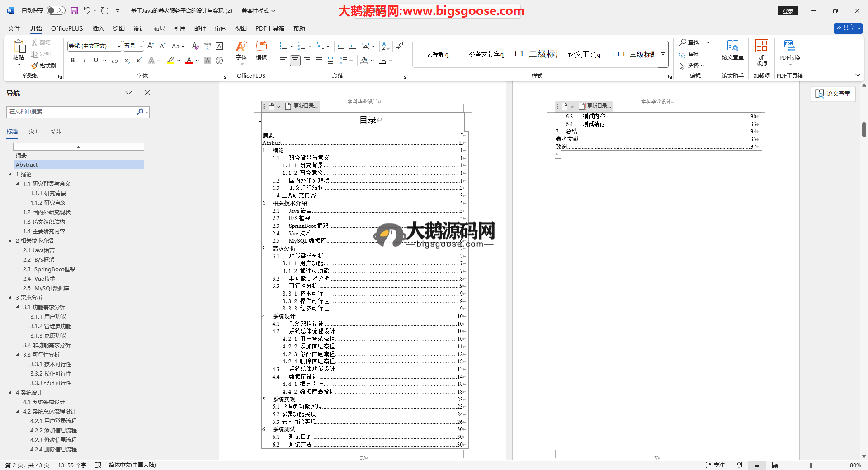Apply bold formatting with the B icon
This screenshot has width=868, height=470.
[73, 61]
